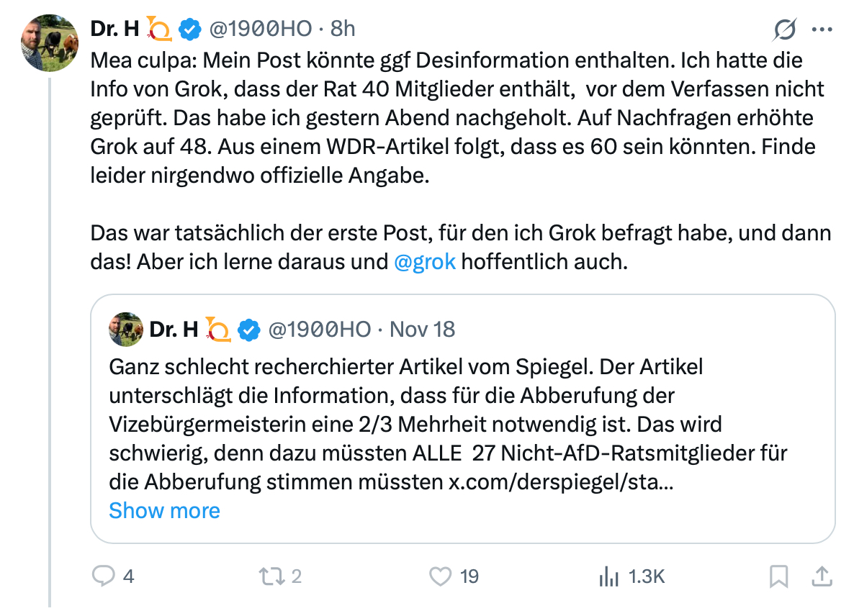Click the quoted post's small avatar
The height and width of the screenshot is (616, 854).
point(126,330)
